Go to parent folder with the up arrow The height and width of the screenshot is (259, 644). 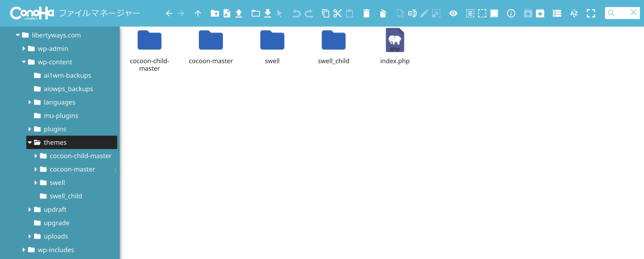[198, 13]
